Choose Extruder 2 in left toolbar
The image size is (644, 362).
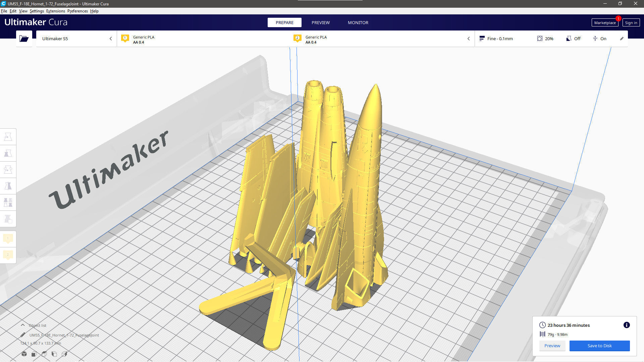[x=8, y=255]
